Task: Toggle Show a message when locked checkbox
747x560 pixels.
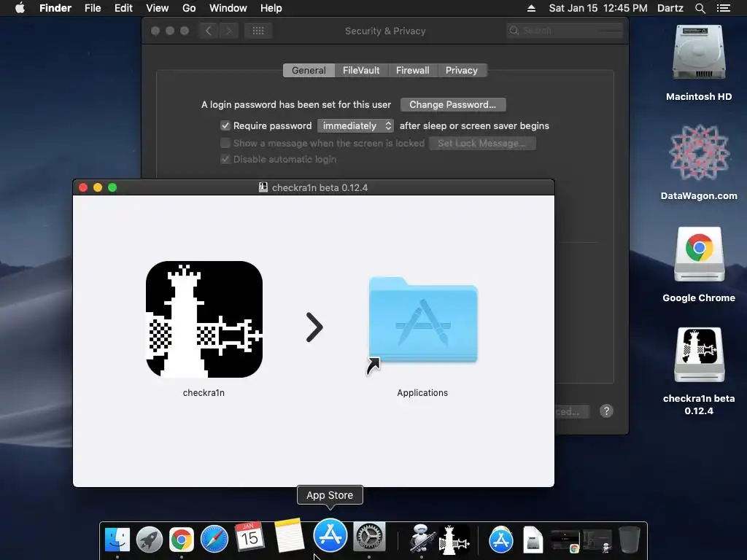Action: (x=225, y=143)
